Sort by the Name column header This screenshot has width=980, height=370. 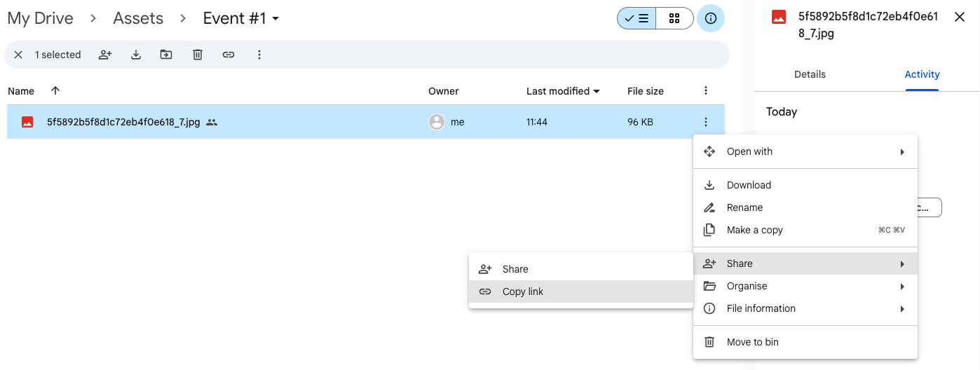(21, 91)
